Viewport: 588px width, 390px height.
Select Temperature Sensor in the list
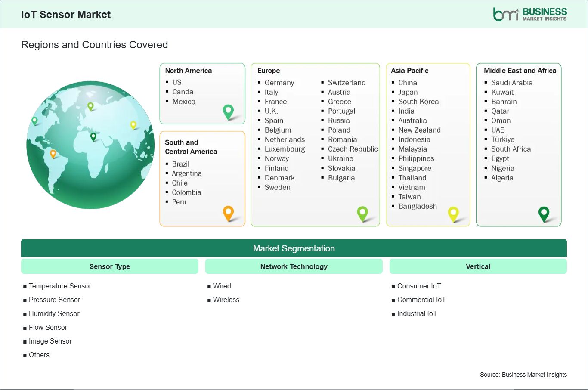point(60,286)
